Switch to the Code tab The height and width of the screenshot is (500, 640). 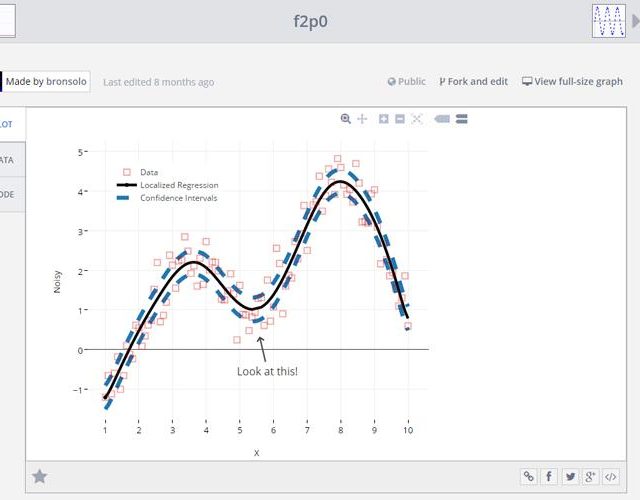pyautogui.click(x=12, y=194)
